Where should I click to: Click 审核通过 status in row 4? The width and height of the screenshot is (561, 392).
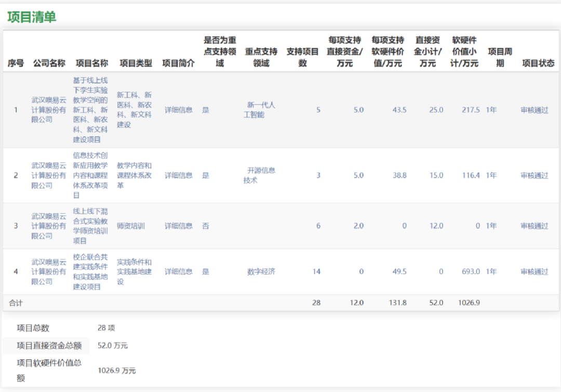click(x=535, y=272)
